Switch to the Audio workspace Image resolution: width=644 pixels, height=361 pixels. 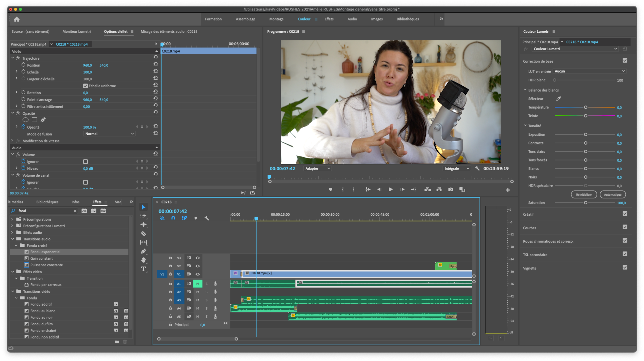352,19
